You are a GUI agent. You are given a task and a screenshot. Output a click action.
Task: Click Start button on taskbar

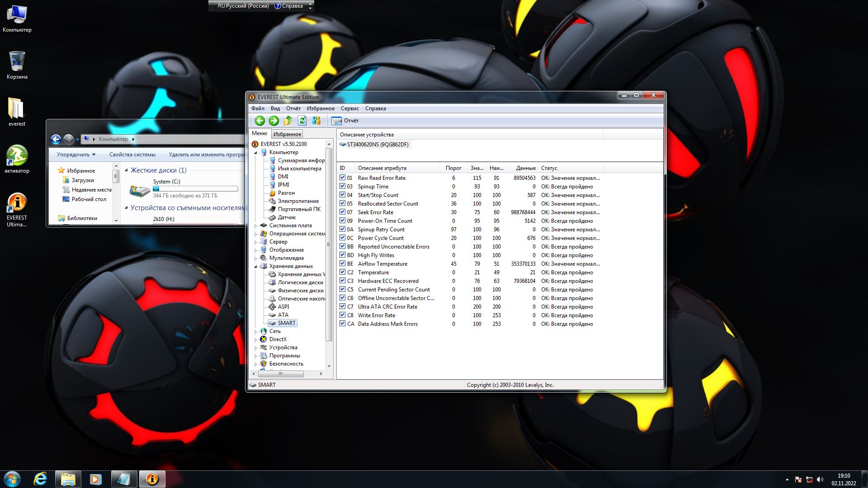click(x=12, y=479)
